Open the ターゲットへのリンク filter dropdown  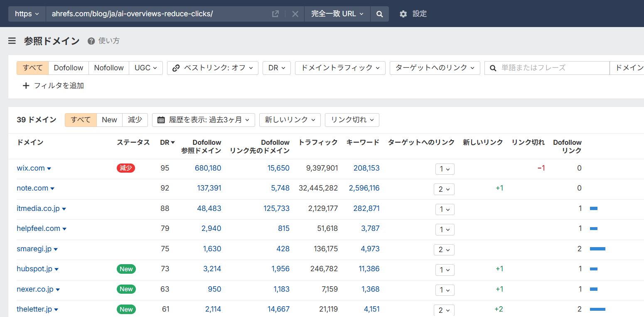click(435, 68)
